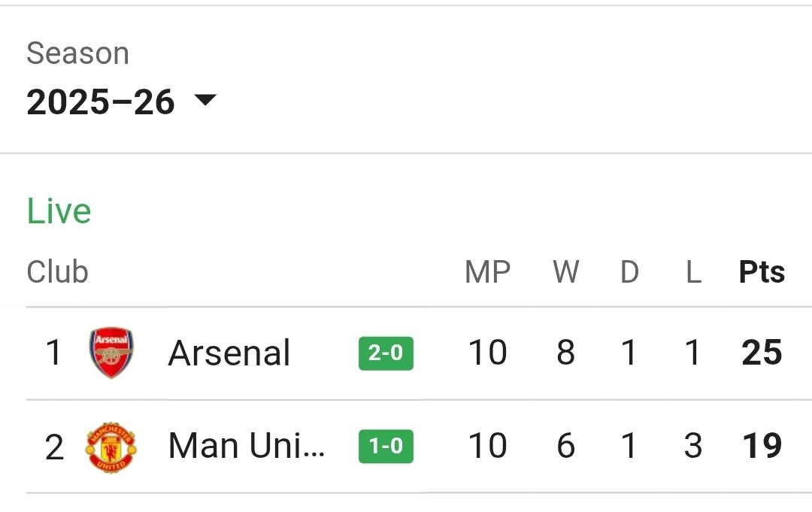Click the MP column header
Viewport: 812px width, 512px height.
point(488,272)
